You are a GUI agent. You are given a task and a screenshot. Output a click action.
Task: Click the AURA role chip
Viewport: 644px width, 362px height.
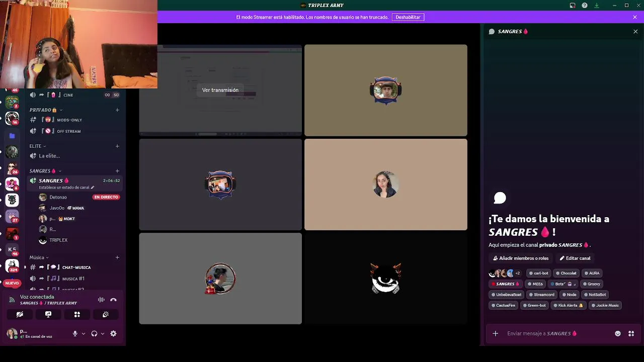pyautogui.click(x=592, y=273)
